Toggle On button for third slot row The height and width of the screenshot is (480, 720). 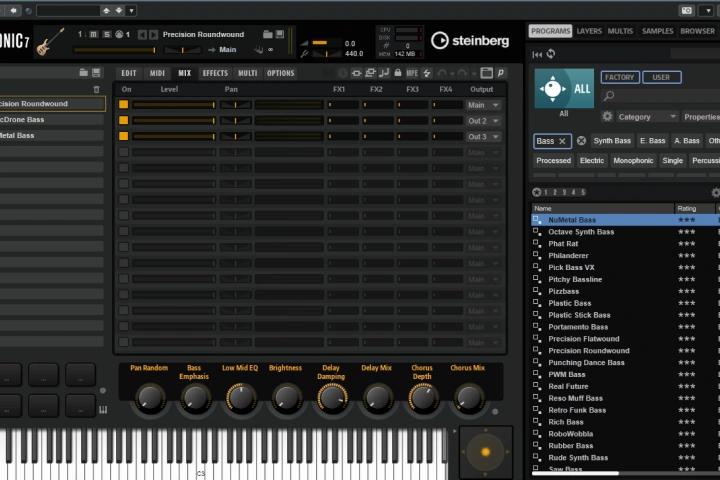pos(124,136)
